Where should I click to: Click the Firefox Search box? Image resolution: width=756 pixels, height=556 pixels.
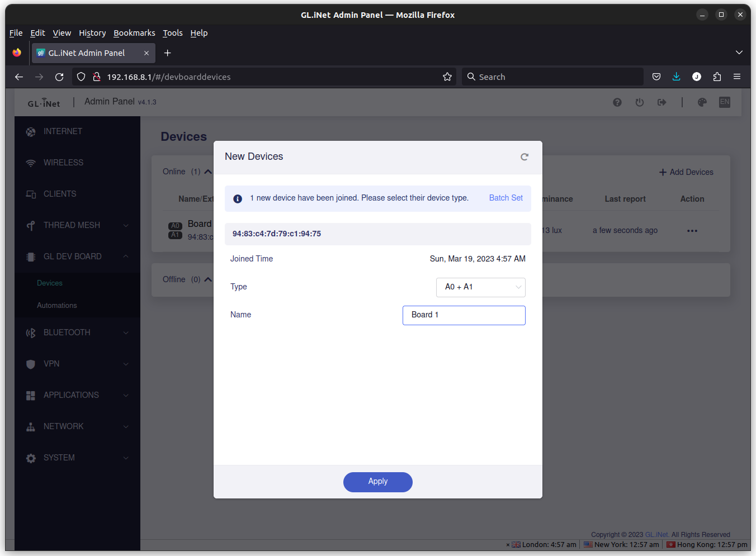(552, 77)
